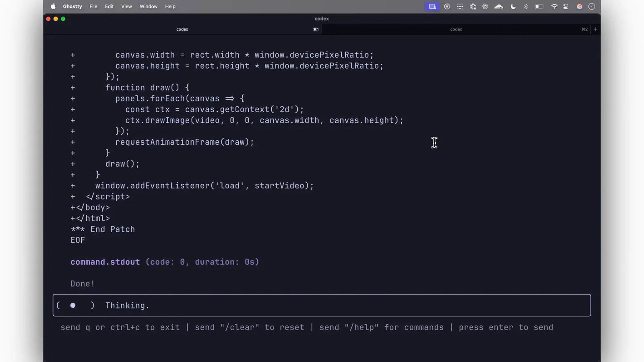Click the 'canvas.width = rect.width' line
Screen dimensions: 644x362
pos(244,55)
